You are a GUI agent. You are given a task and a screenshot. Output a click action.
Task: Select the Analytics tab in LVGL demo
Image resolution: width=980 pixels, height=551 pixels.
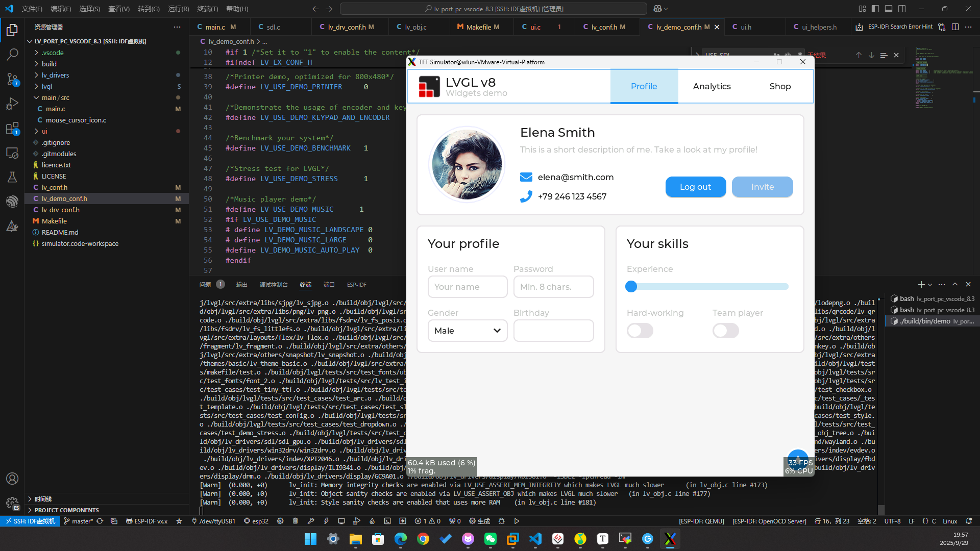712,86
